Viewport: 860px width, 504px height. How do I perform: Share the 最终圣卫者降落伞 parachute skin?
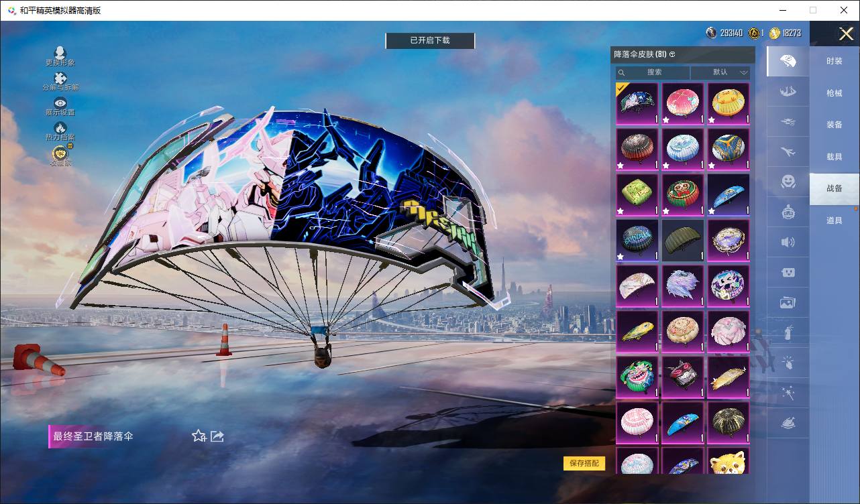point(217,436)
